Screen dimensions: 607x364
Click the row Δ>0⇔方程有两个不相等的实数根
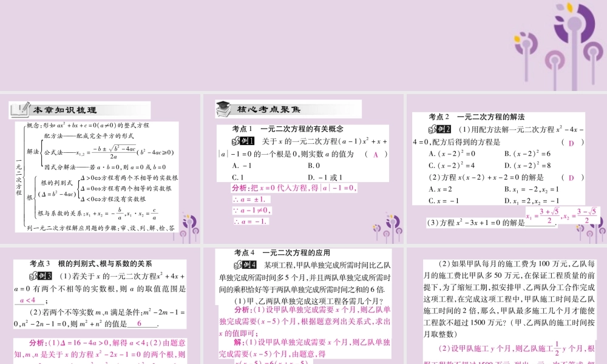129,178
